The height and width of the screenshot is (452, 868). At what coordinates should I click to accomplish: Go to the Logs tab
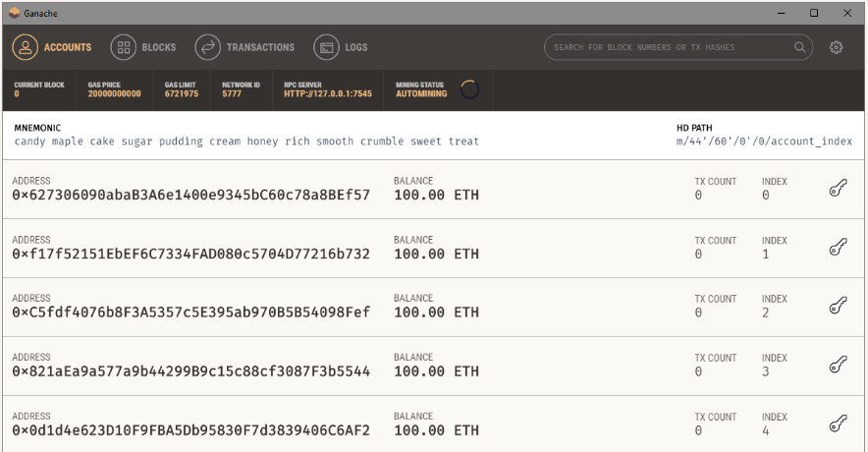tap(341, 47)
